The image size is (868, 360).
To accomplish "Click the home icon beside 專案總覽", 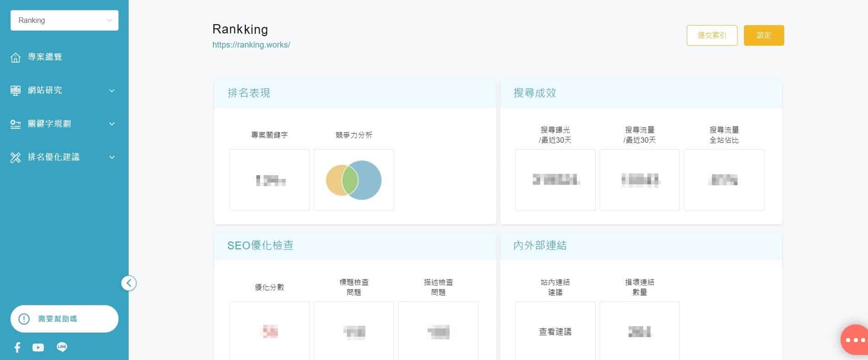I will tap(16, 57).
